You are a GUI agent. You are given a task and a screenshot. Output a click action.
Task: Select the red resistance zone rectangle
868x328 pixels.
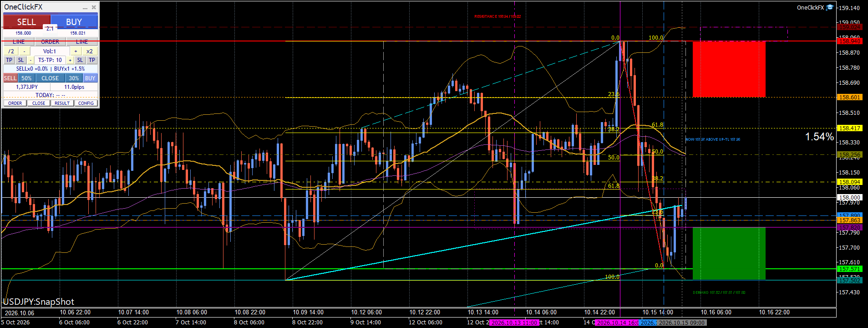pyautogui.click(x=729, y=69)
